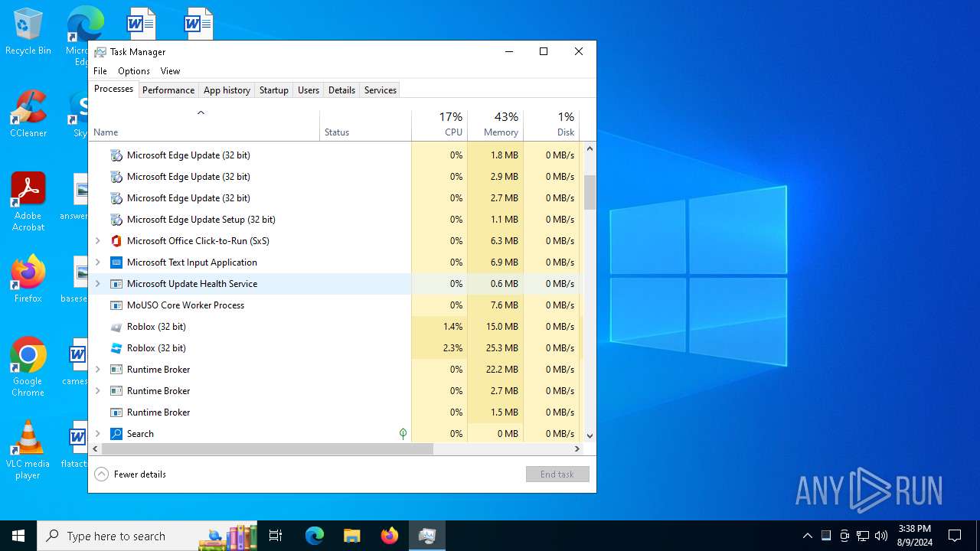The height and width of the screenshot is (551, 980).
Task: Open the volume control in system tray
Action: [x=881, y=536]
